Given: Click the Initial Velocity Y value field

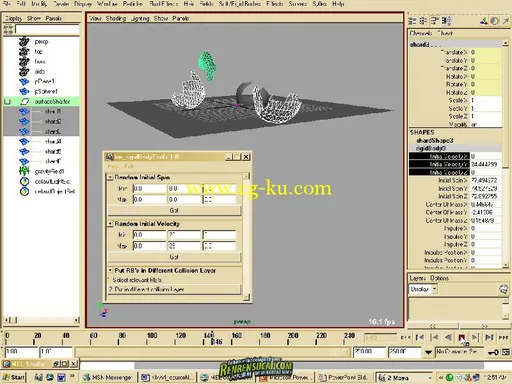Looking at the screenshot, I should click(x=486, y=164).
